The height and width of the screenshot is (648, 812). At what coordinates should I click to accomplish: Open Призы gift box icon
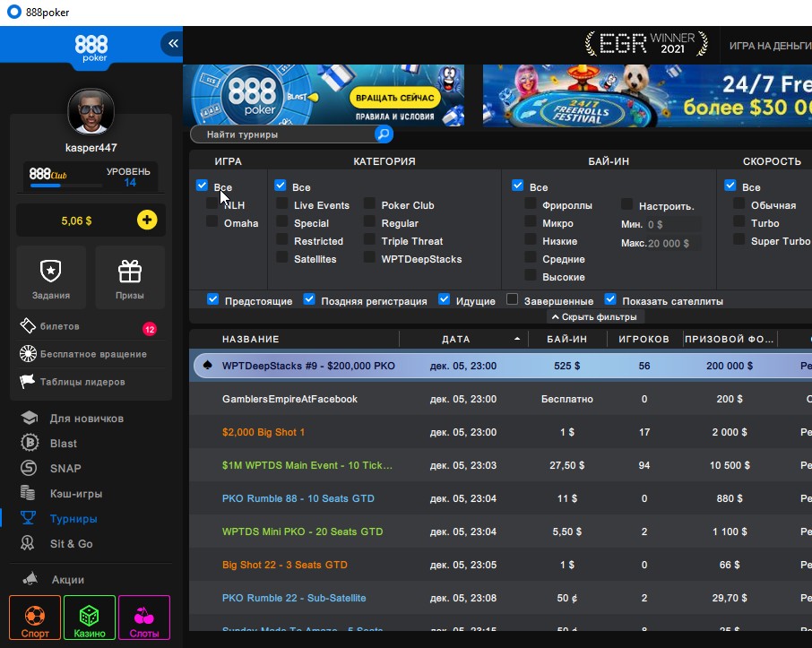[129, 271]
